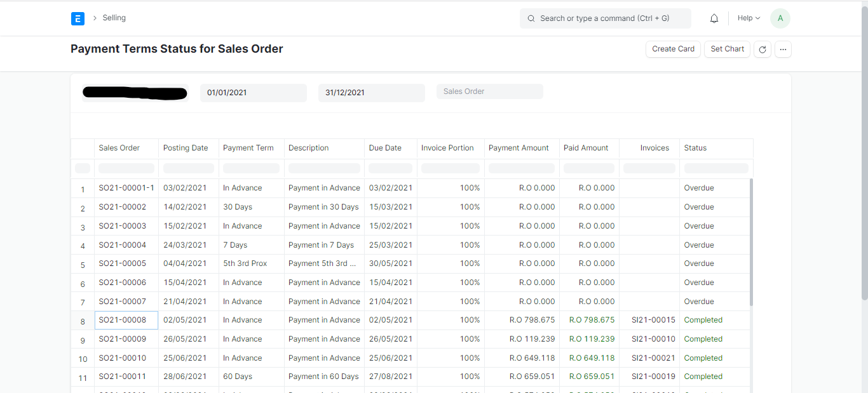This screenshot has width=868, height=393.
Task: Click Payment Amount column header
Action: [522, 148]
